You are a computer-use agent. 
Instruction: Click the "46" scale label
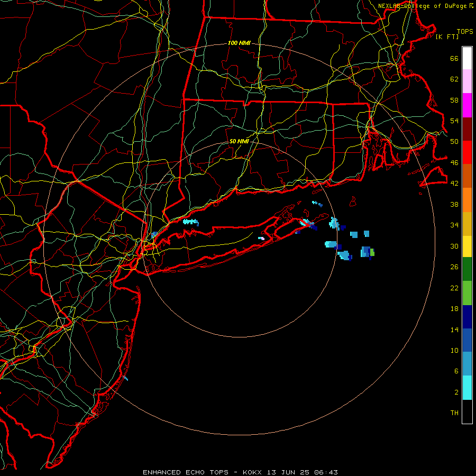click(454, 162)
